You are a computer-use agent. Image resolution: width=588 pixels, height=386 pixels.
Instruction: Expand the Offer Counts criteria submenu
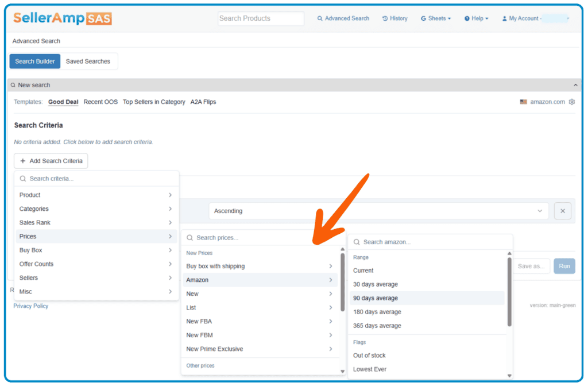pyautogui.click(x=96, y=264)
